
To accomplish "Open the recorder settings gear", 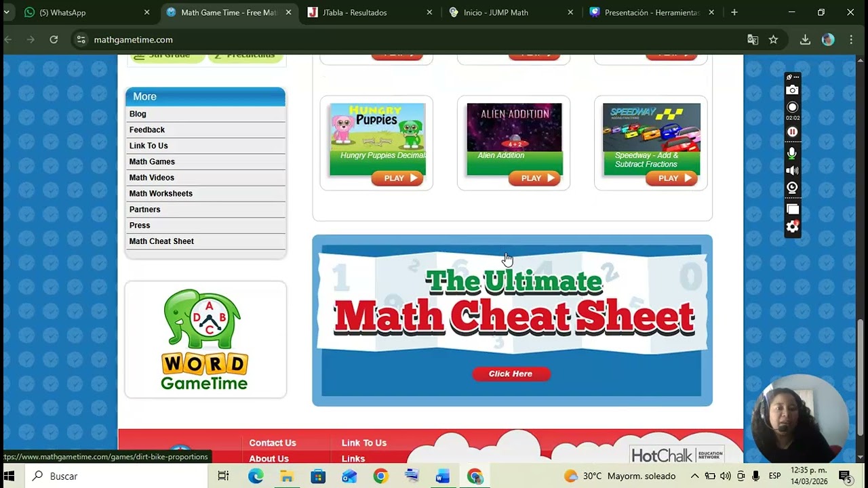I will coord(792,226).
